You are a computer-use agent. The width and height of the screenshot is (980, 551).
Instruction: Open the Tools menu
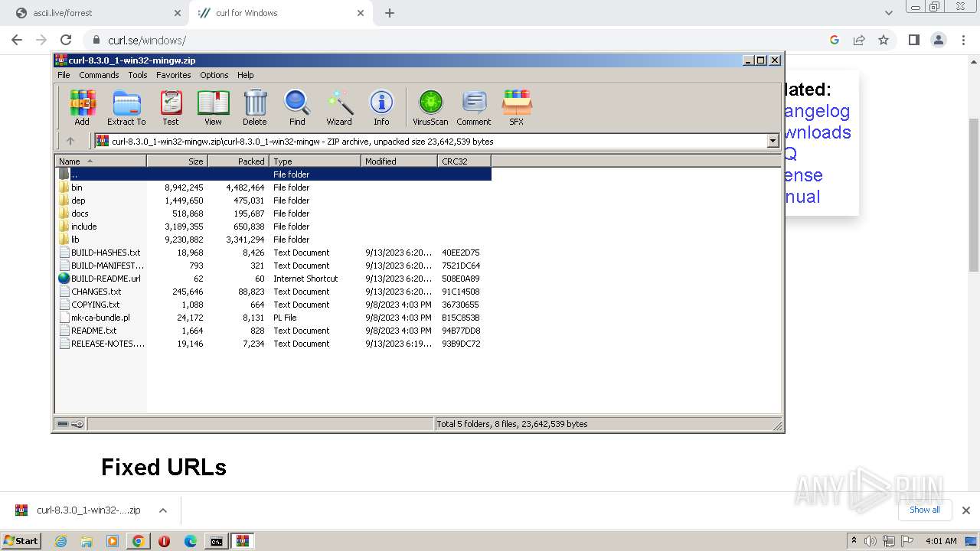point(138,75)
